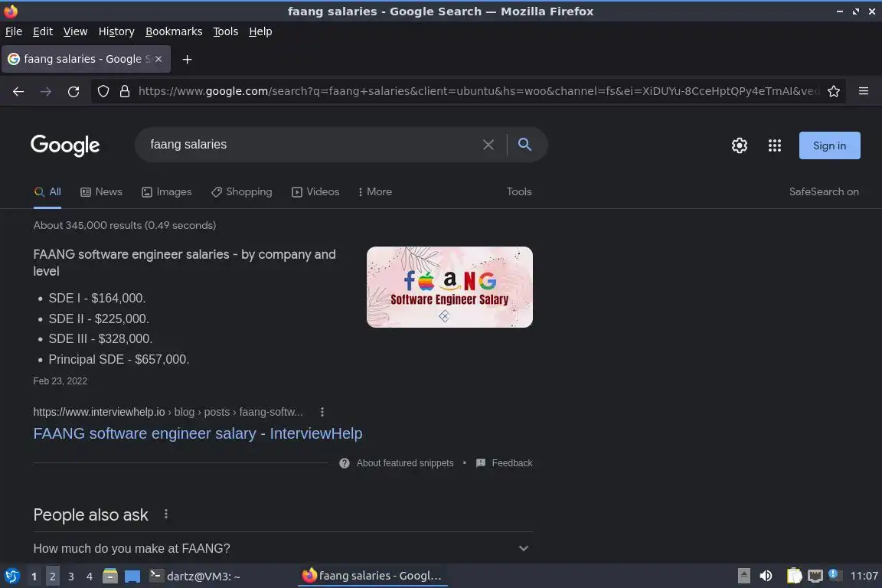Click the tray arrow-up icon

pos(743,576)
